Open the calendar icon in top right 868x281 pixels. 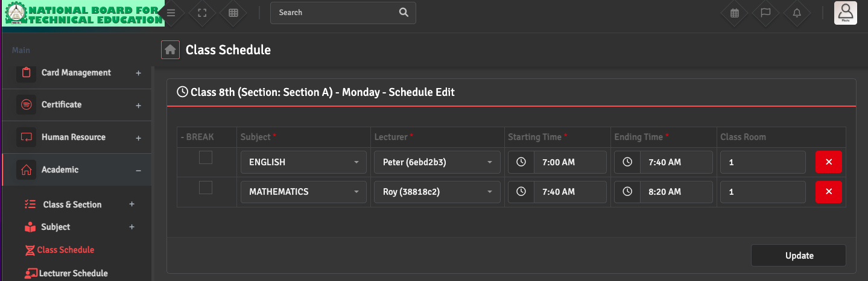tap(735, 13)
